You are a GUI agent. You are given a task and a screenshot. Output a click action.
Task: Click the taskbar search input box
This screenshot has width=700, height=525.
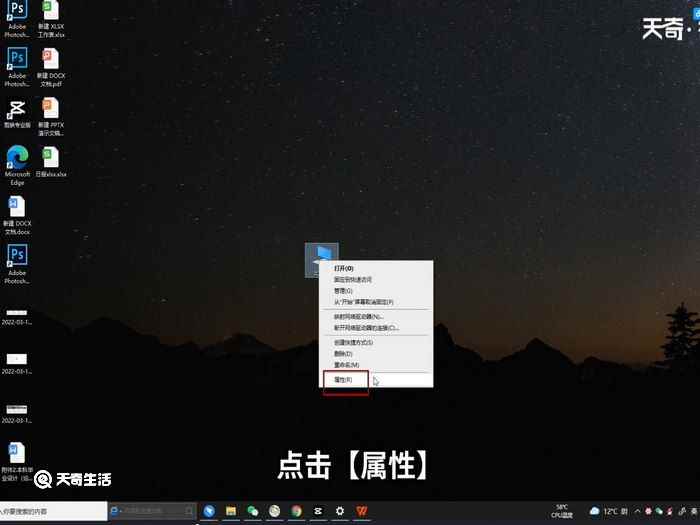point(52,511)
